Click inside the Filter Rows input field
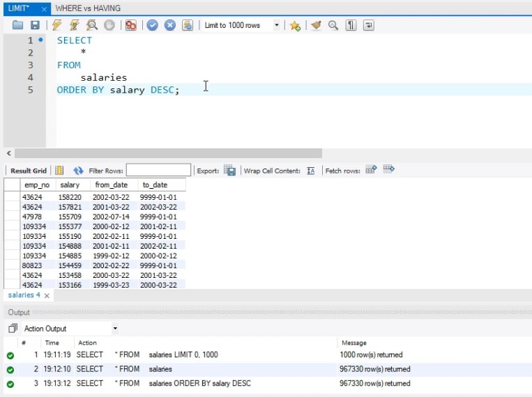Screen dimensions: 532x397 point(158,171)
